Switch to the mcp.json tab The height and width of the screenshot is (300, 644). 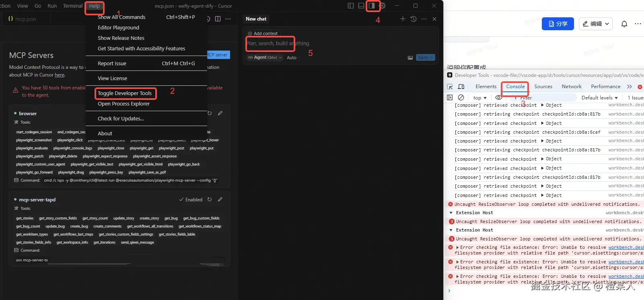coord(27,19)
